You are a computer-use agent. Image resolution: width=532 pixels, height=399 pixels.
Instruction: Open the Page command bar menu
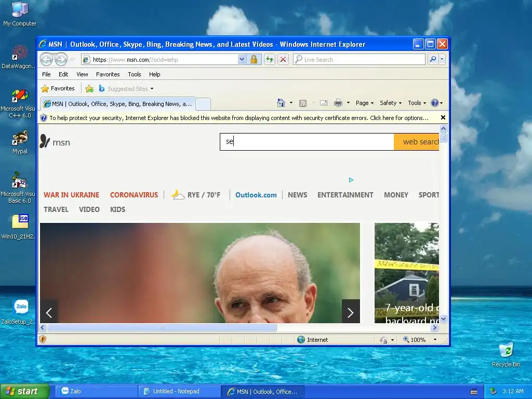pyautogui.click(x=364, y=103)
